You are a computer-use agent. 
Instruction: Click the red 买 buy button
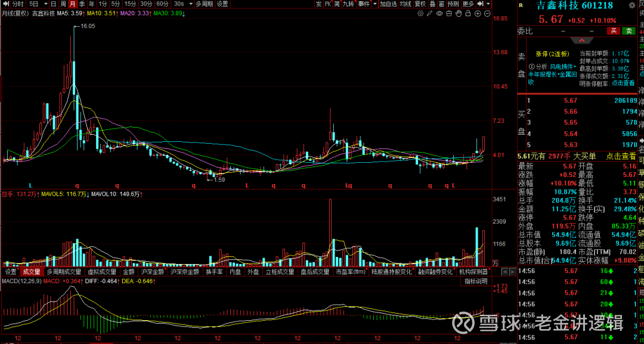(x=614, y=31)
